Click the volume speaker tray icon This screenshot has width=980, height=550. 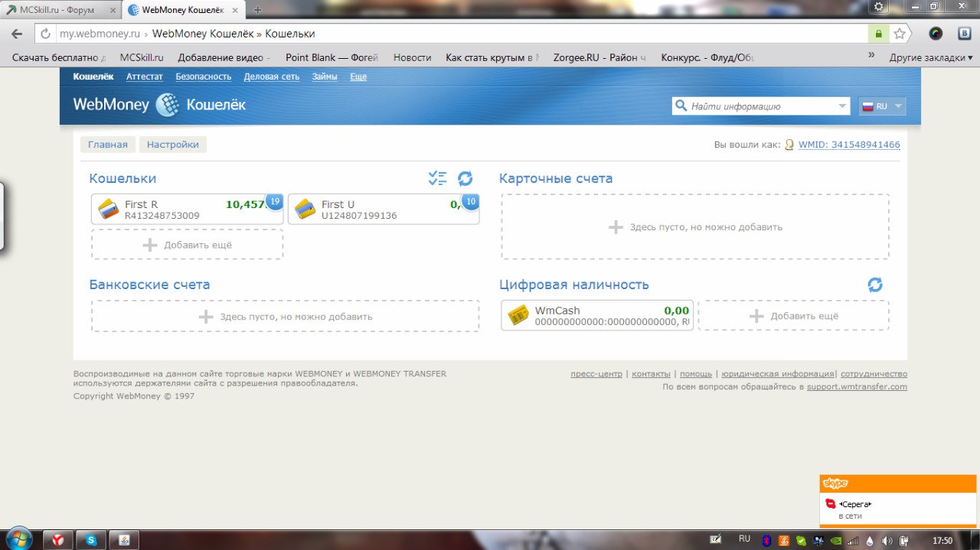(x=887, y=540)
